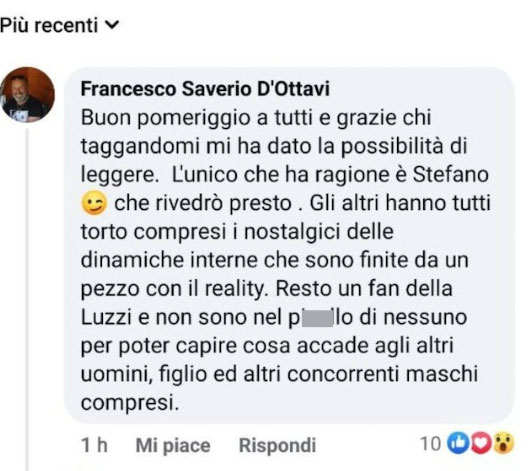Click the chevron arrow beside Più recenti
The width and height of the screenshot is (532, 471).
coord(112,25)
